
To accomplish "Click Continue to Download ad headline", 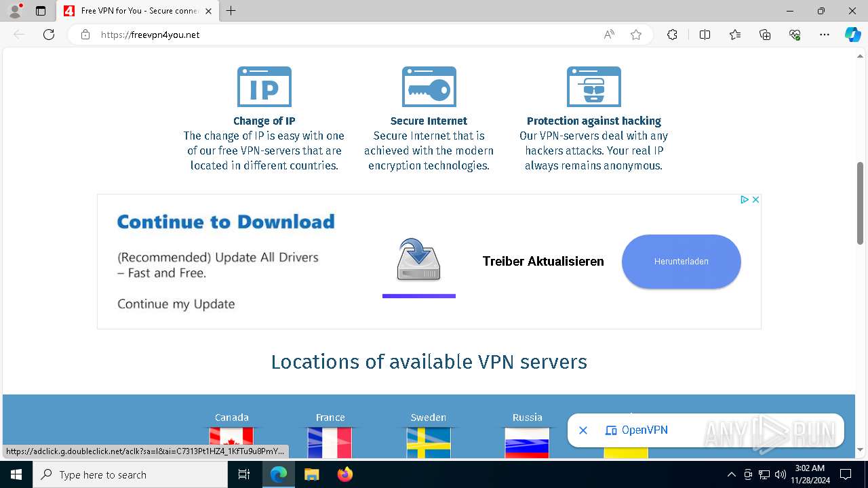I will [226, 222].
